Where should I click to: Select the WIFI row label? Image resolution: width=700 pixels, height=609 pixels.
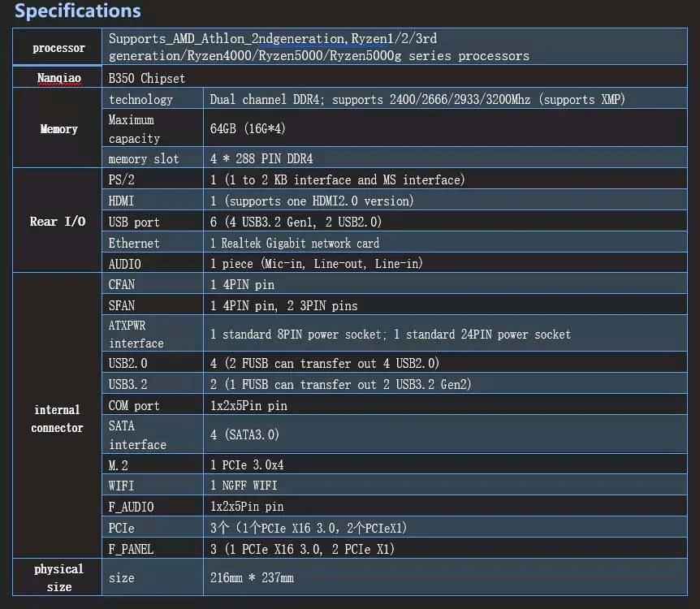[x=121, y=486]
